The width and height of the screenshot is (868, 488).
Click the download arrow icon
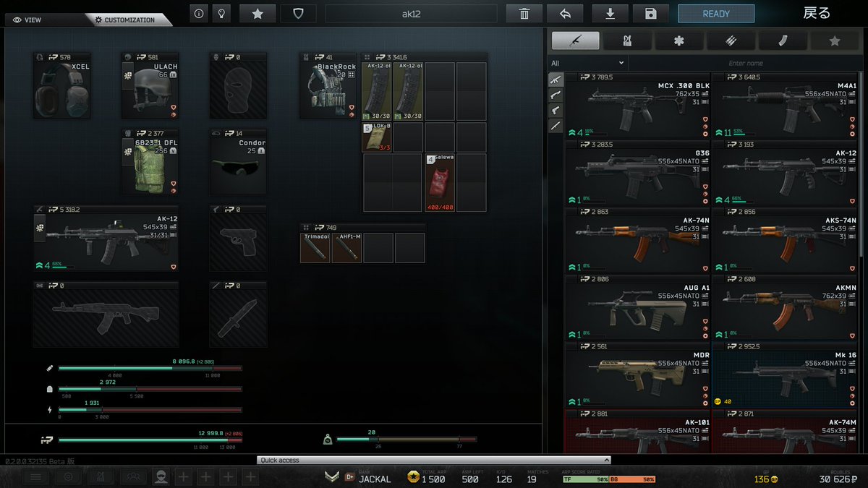(610, 13)
